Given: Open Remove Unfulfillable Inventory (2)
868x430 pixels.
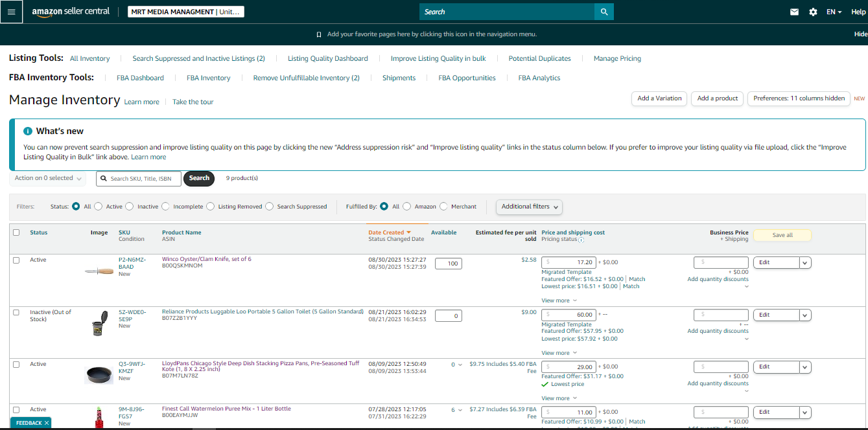Looking at the screenshot, I should click(306, 78).
